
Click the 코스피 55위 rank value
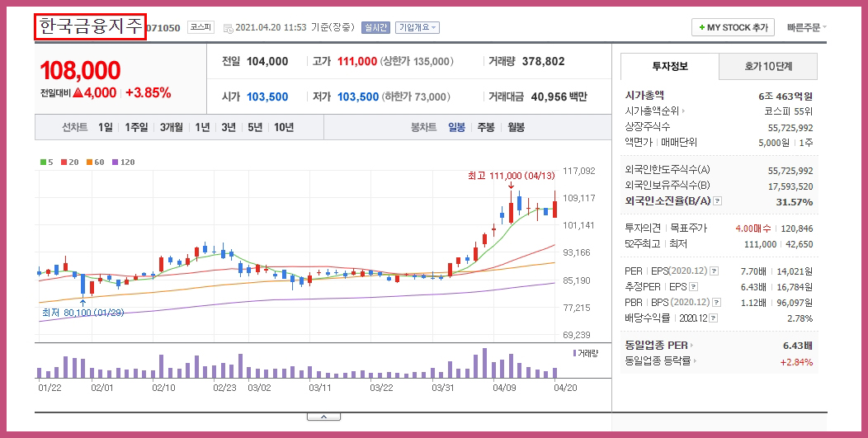coord(789,111)
